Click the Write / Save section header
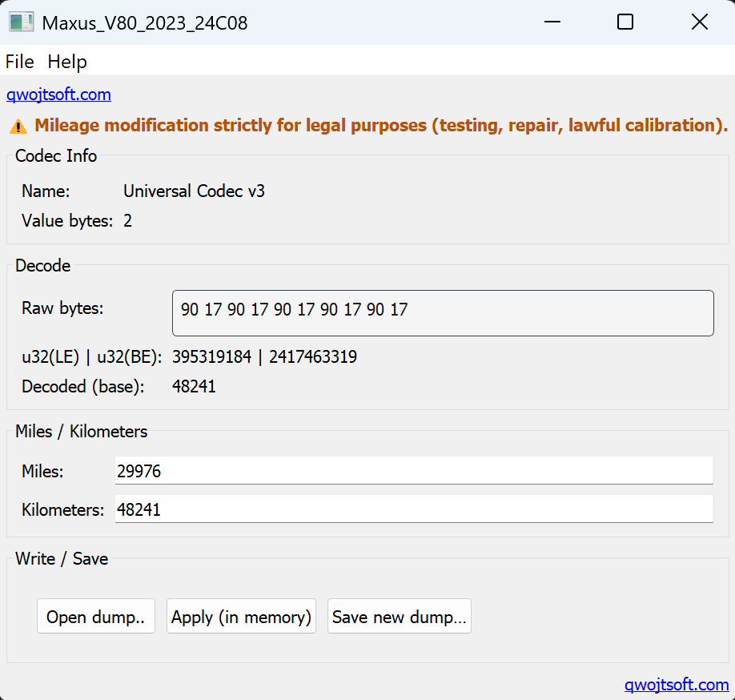This screenshot has width=735, height=700. pos(61,558)
